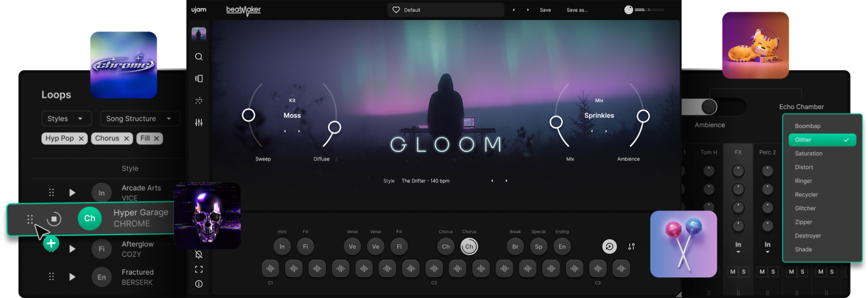Viewport: 868px width, 298px height.
Task: Click the fullscreen brackets icon in sidebar
Action: (199, 270)
